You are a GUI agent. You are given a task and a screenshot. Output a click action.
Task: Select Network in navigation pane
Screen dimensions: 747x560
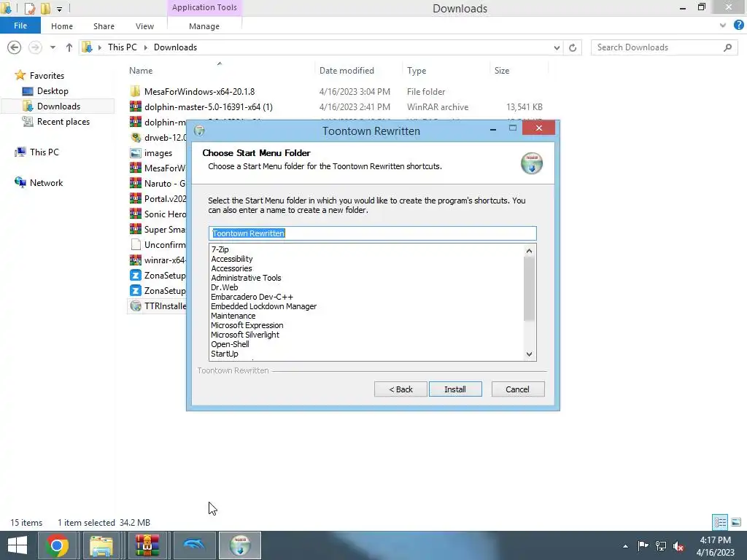(46, 183)
